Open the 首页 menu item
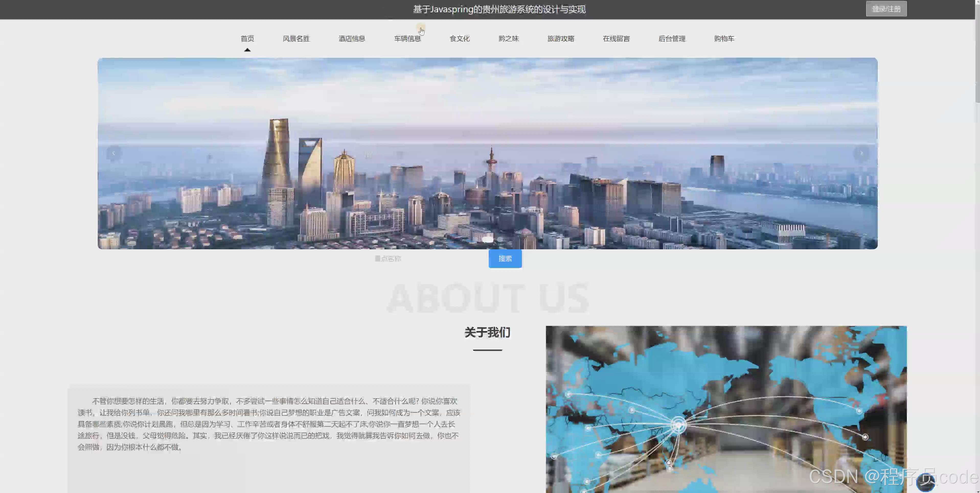 [247, 39]
